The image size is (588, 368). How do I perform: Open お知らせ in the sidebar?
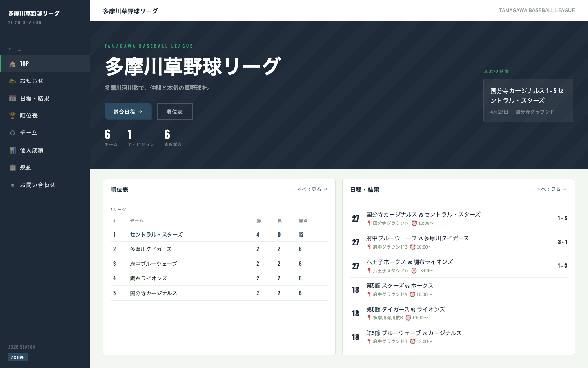(45, 81)
